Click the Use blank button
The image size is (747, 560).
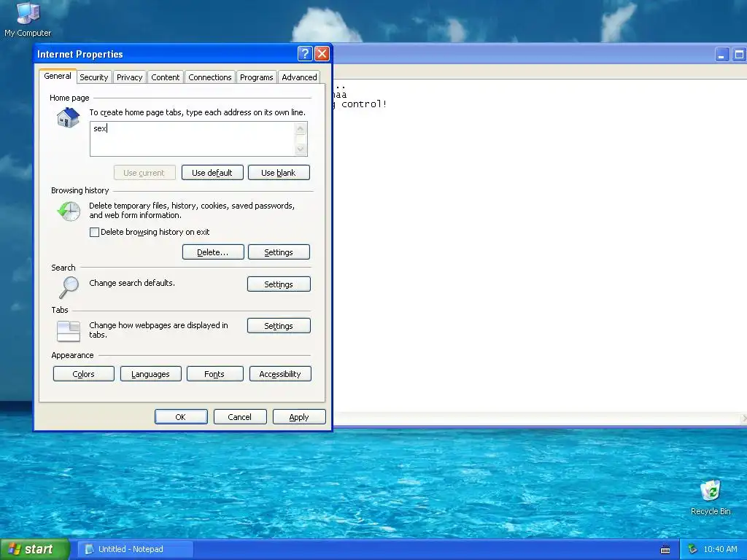pyautogui.click(x=279, y=172)
